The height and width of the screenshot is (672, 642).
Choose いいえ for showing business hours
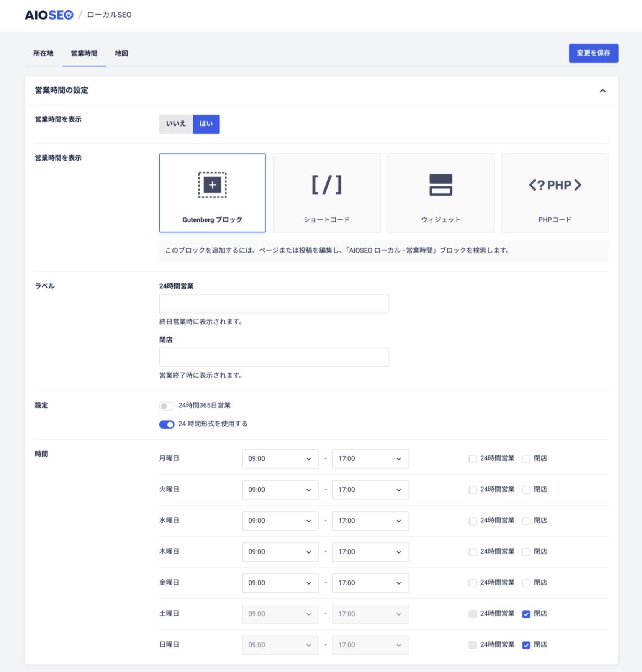pyautogui.click(x=176, y=124)
